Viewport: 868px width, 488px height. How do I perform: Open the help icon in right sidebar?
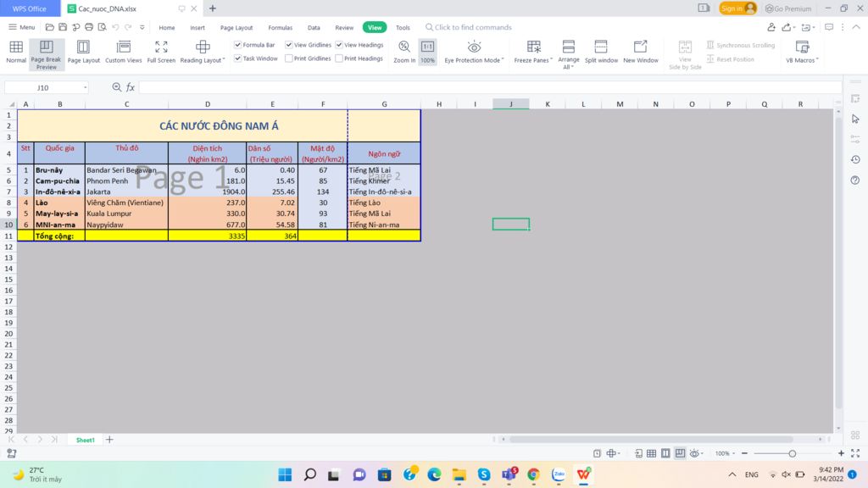pos(855,180)
